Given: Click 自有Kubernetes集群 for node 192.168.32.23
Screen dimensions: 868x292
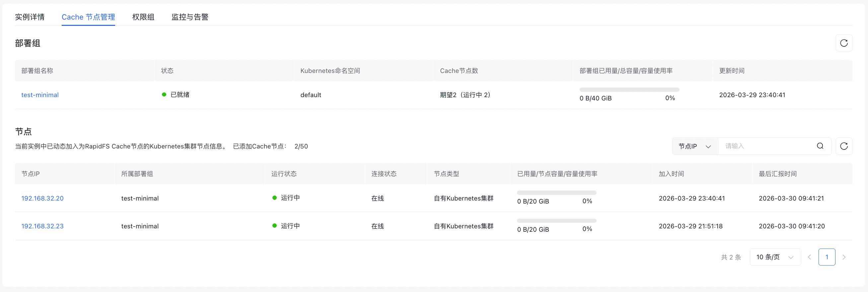Looking at the screenshot, I should click(464, 226).
